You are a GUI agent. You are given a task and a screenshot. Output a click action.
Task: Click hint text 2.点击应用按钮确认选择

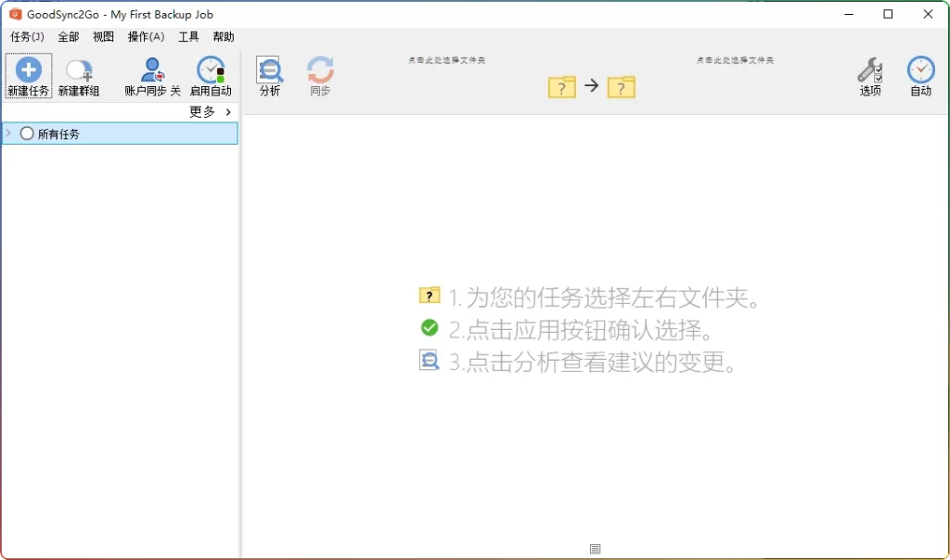tap(582, 330)
